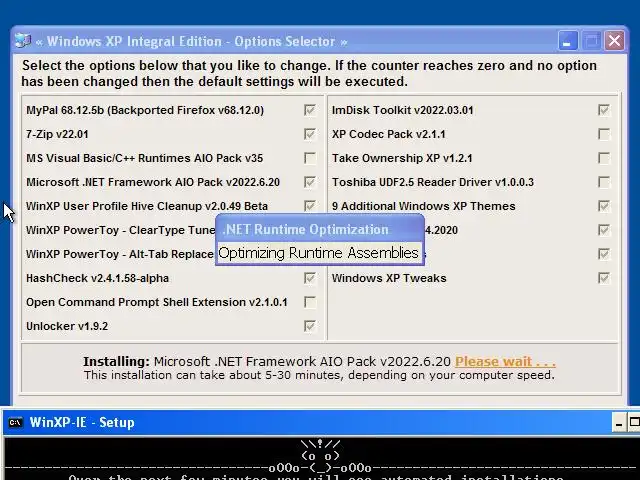Click the Please wait link
Screen dimensions: 640x480
[x=505, y=361]
